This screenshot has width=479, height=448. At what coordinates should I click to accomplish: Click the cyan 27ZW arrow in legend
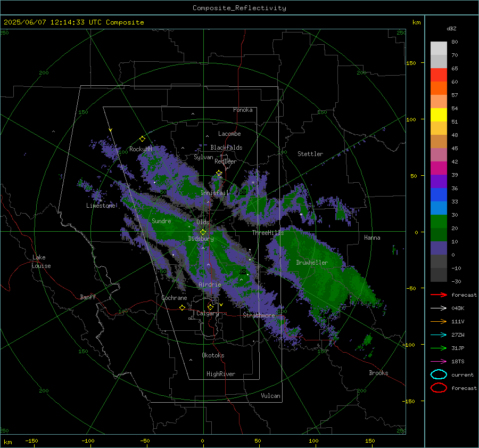(x=439, y=335)
